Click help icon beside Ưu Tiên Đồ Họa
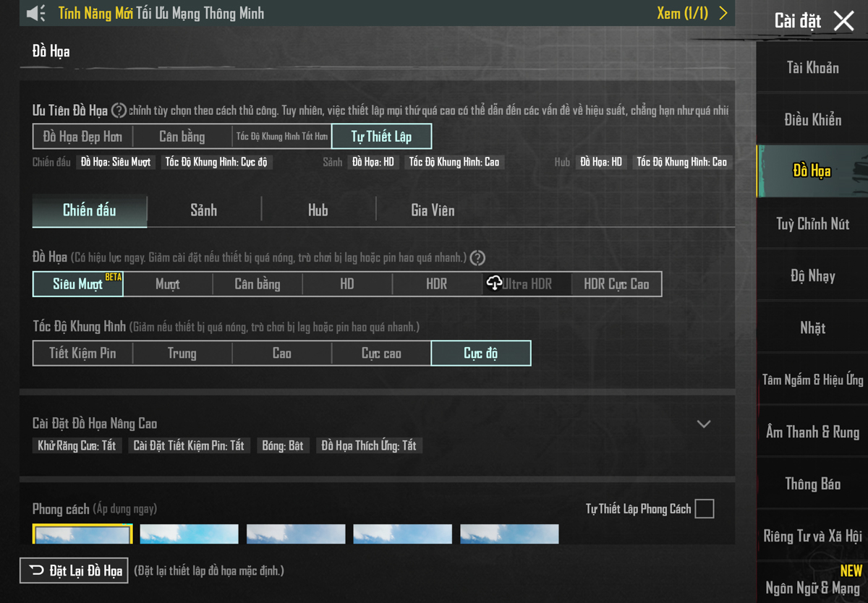The width and height of the screenshot is (868, 603). tap(119, 111)
